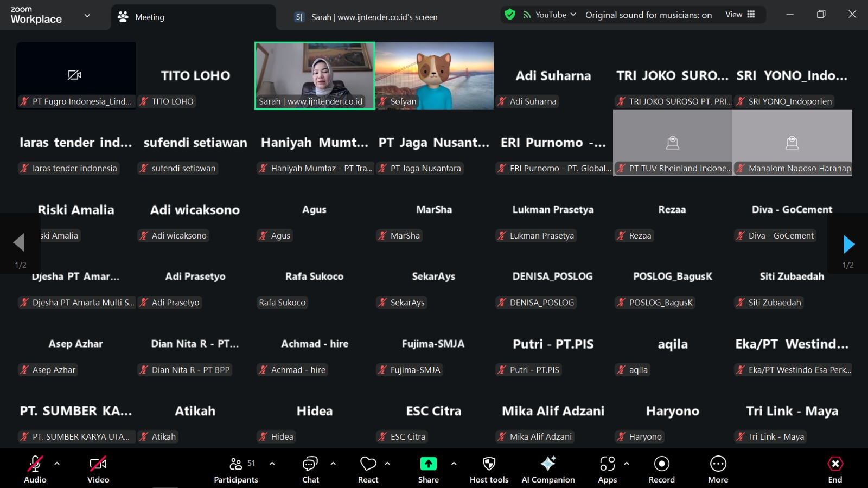Launch AI Companion
Viewport: 868px width, 488px height.
click(548, 470)
